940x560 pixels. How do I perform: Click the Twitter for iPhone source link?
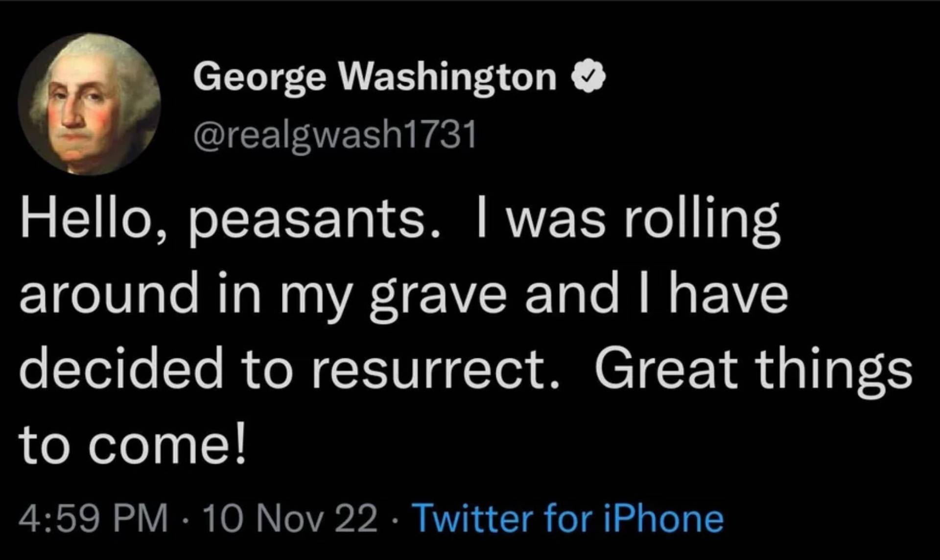pyautogui.click(x=569, y=518)
